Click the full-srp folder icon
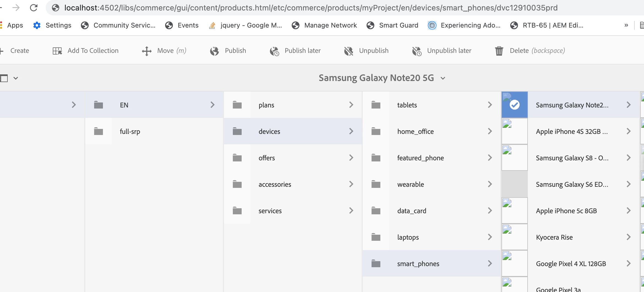Viewport: 644px width, 292px height. [99, 131]
